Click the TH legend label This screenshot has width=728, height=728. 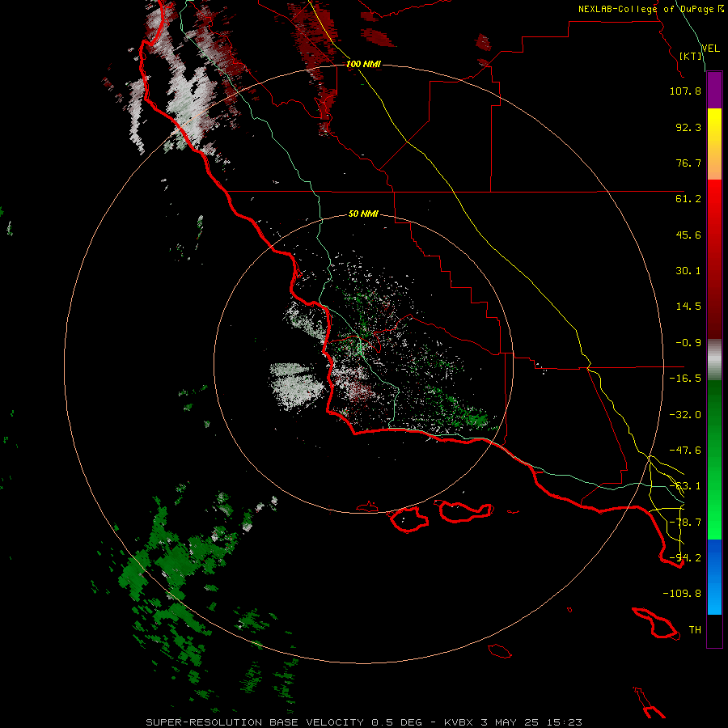[695, 630]
